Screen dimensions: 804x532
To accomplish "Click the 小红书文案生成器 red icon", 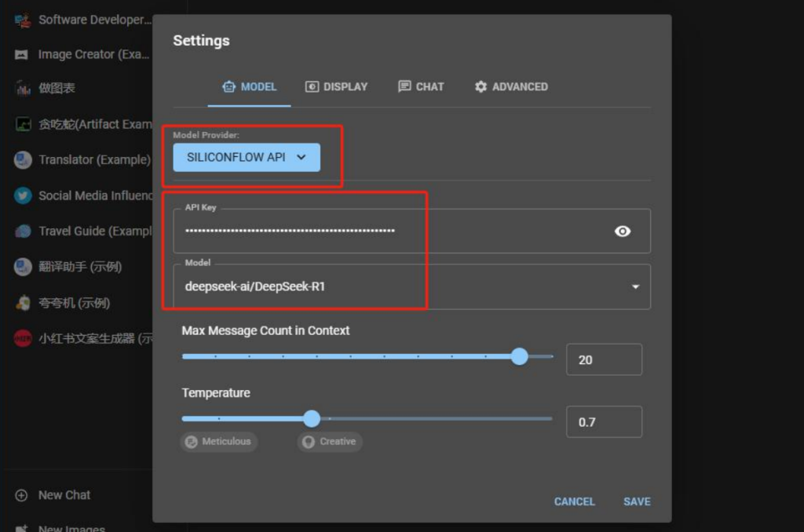I will pos(23,338).
